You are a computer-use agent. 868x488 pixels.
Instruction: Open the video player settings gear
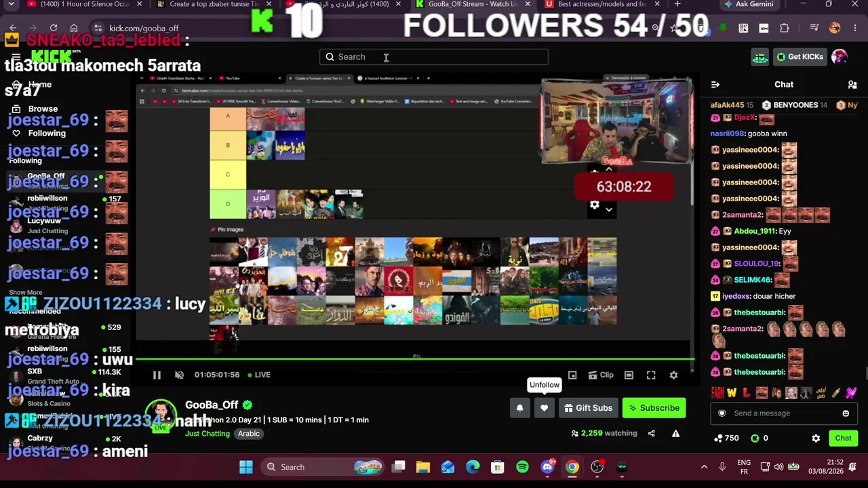(x=673, y=375)
